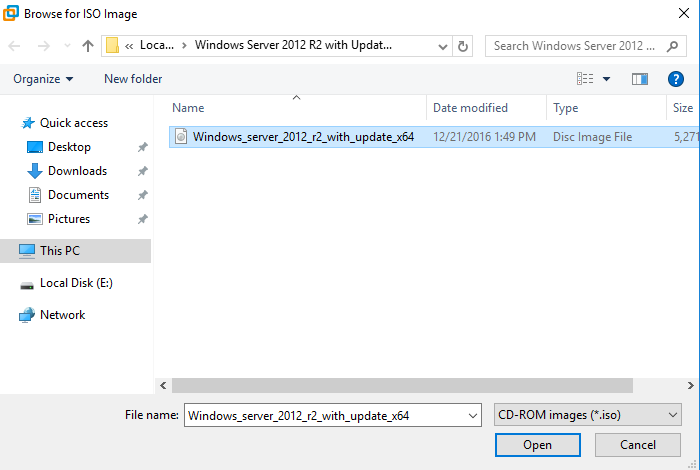The height and width of the screenshot is (470, 700).
Task: Click the horizontal scrollbar thumb
Action: tap(402, 386)
